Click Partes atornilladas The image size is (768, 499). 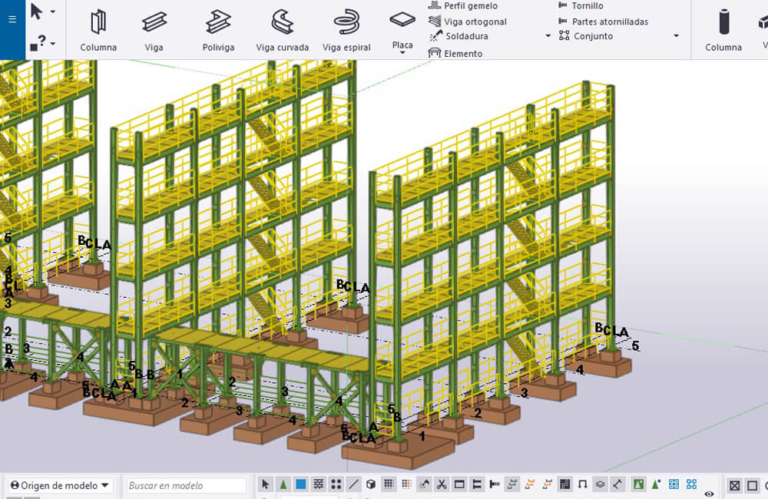click(x=603, y=22)
